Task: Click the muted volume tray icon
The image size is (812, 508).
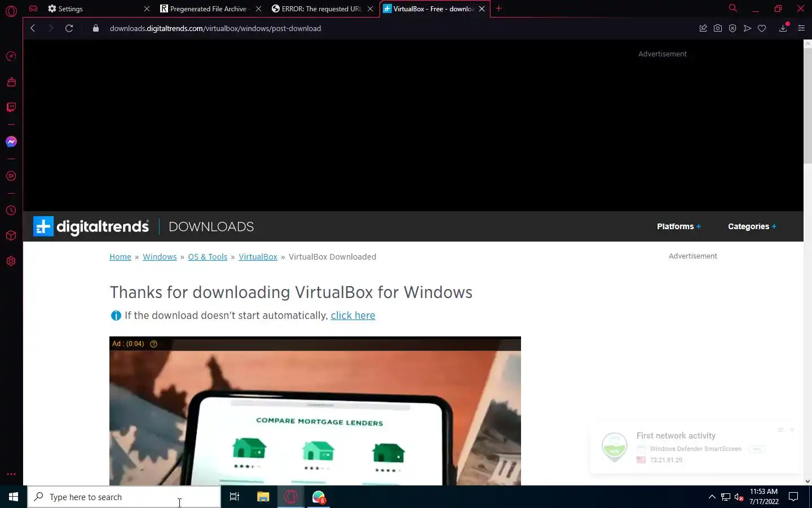Action: pos(739,497)
